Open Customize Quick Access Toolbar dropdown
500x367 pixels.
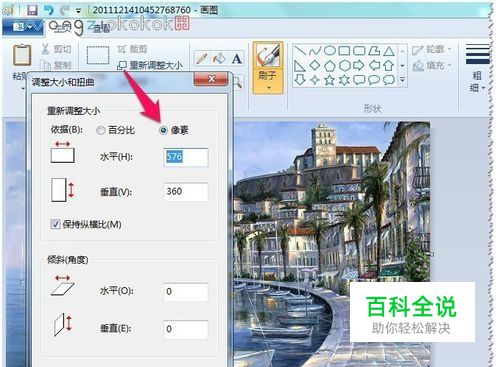(79, 11)
